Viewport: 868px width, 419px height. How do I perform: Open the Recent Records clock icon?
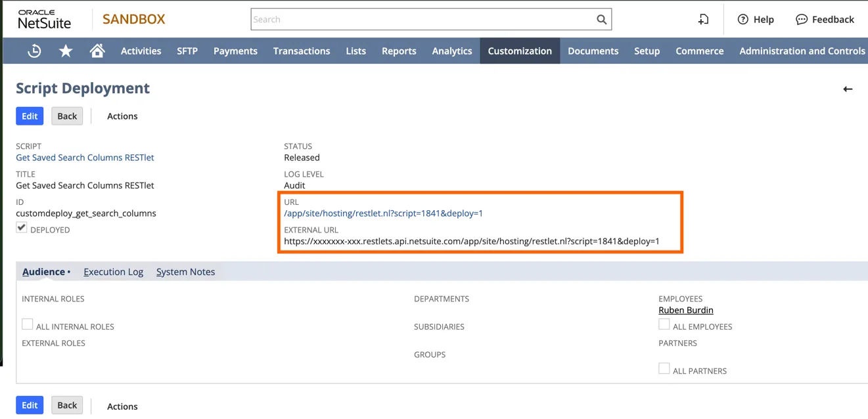click(x=34, y=51)
